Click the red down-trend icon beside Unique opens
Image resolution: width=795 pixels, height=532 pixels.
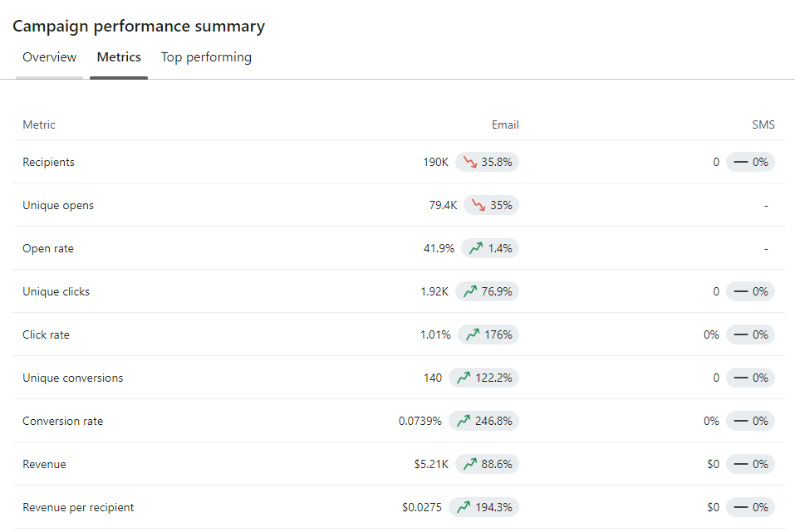coord(478,206)
